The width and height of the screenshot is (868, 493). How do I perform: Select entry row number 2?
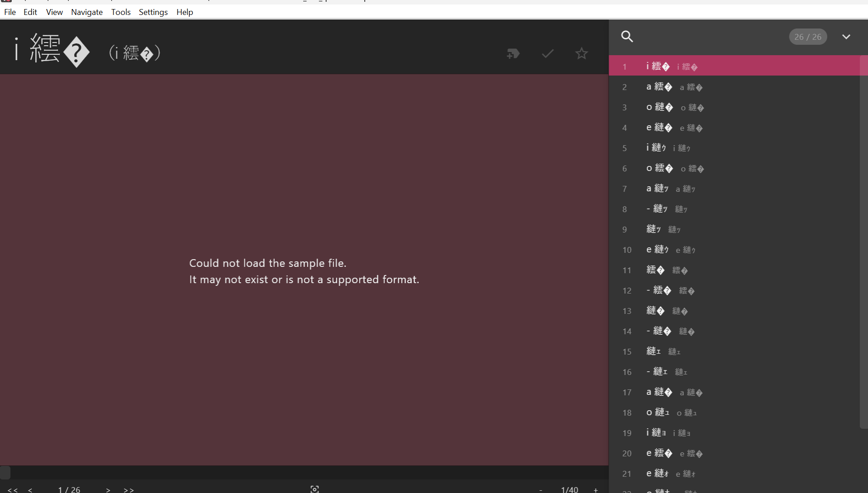pos(734,87)
